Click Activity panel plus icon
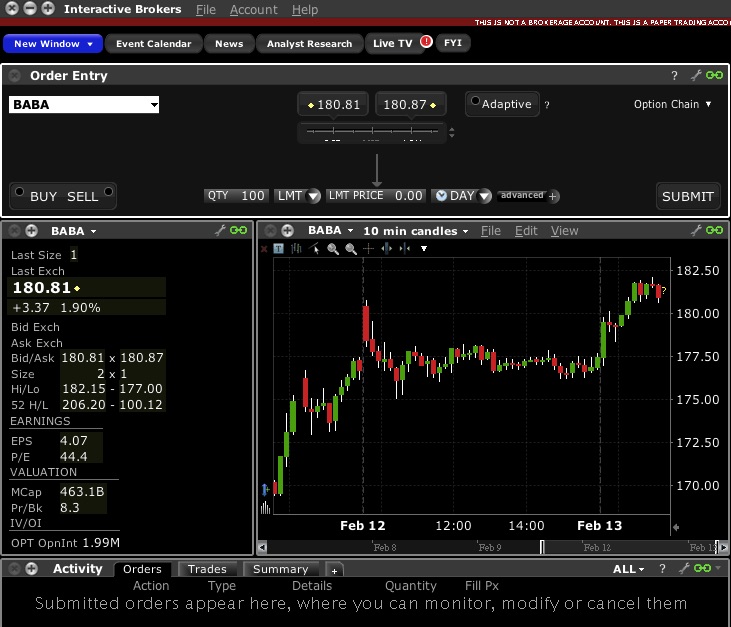The height and width of the screenshot is (627, 731). coord(32,569)
